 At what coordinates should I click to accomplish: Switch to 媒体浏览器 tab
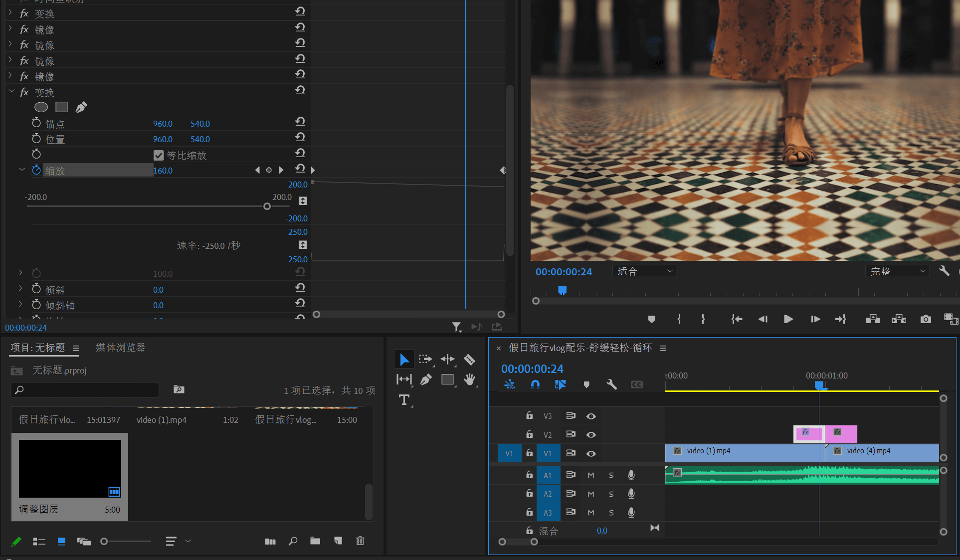tap(121, 348)
